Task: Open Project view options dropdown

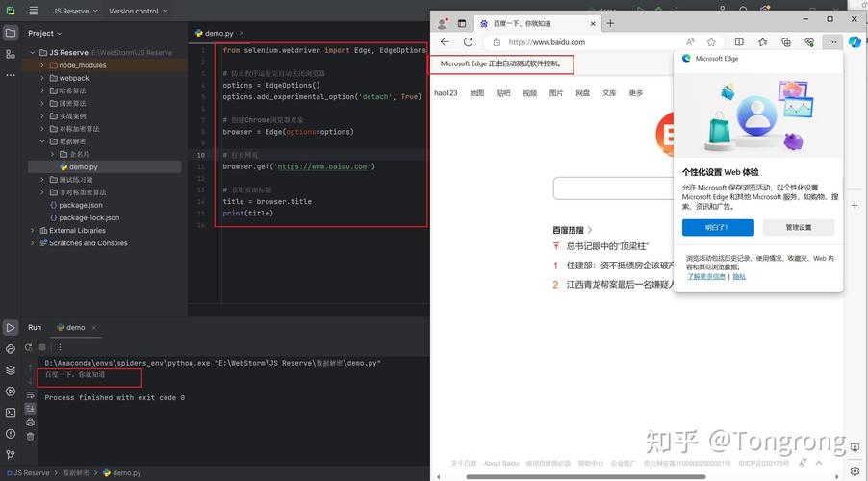Action: click(45, 34)
